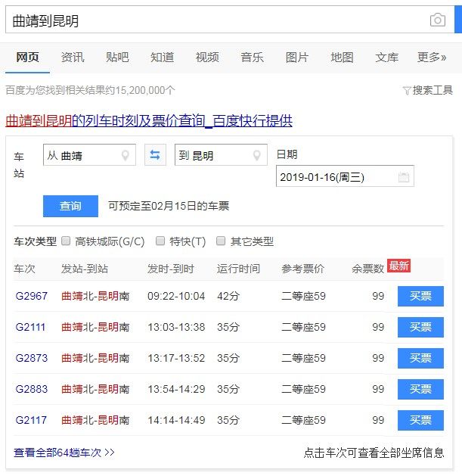
Task: Tick the 其它类型 checkbox
Action: [221, 241]
